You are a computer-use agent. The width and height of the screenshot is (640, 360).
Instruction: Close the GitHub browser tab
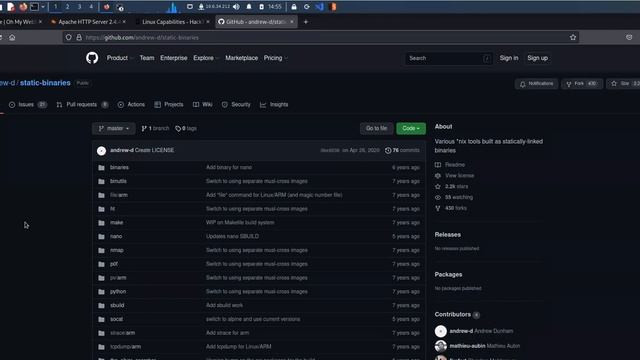tap(292, 22)
